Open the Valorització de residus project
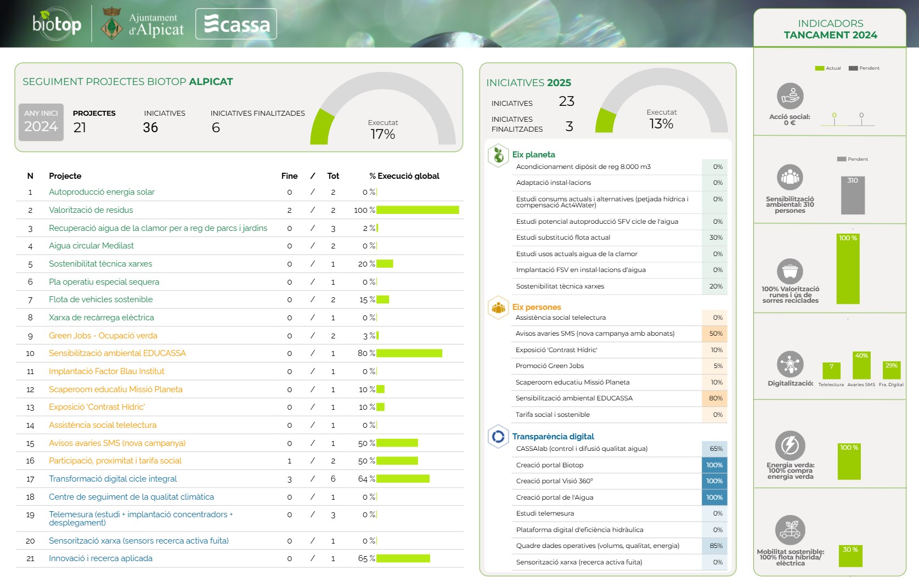 91,210
